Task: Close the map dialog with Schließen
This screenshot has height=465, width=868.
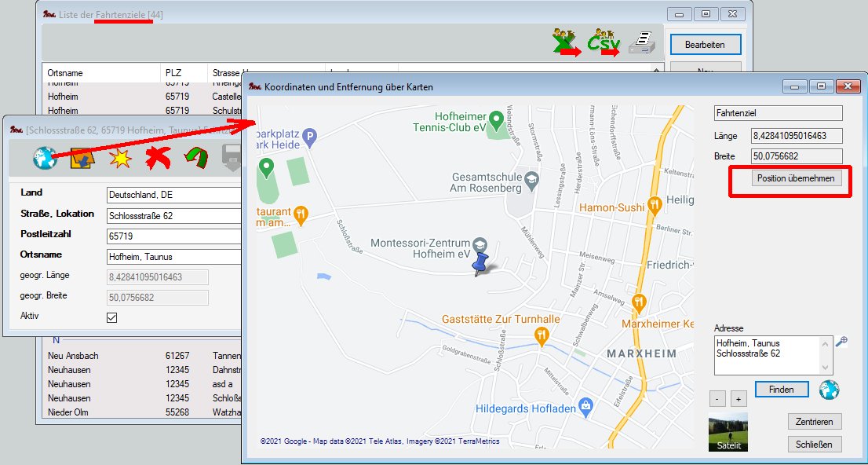Action: (x=815, y=445)
